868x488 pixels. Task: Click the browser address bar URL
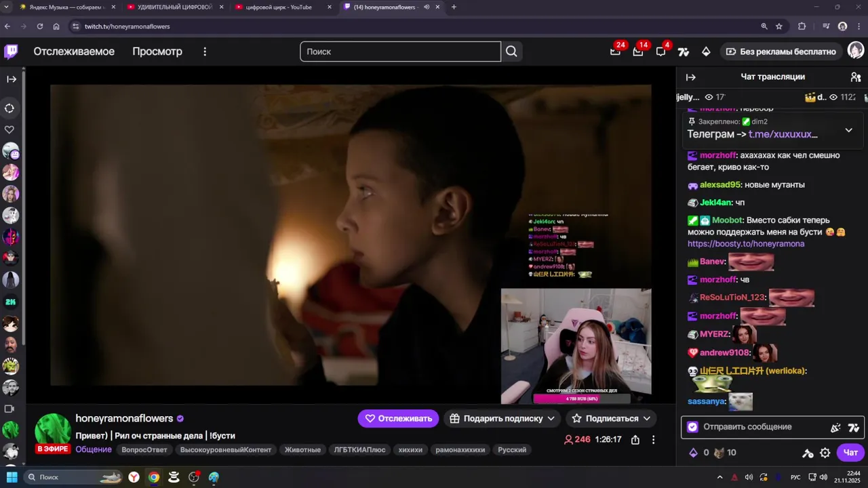(x=127, y=26)
